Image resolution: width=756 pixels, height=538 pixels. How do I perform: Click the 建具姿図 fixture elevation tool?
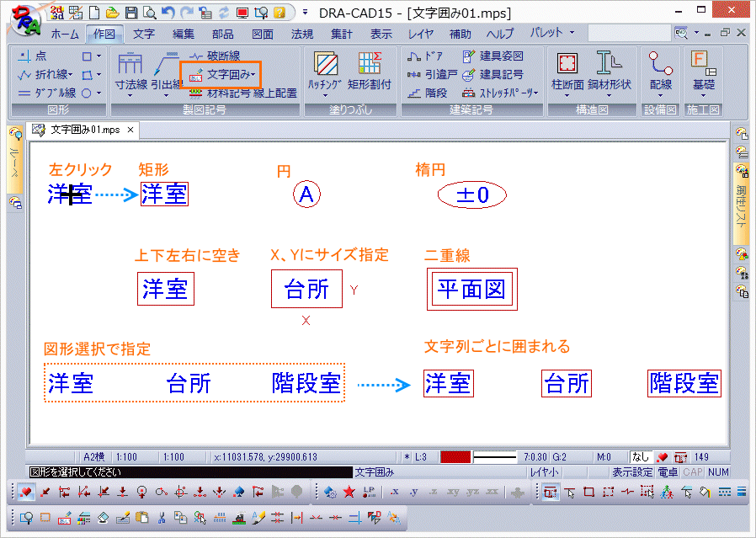click(x=492, y=56)
